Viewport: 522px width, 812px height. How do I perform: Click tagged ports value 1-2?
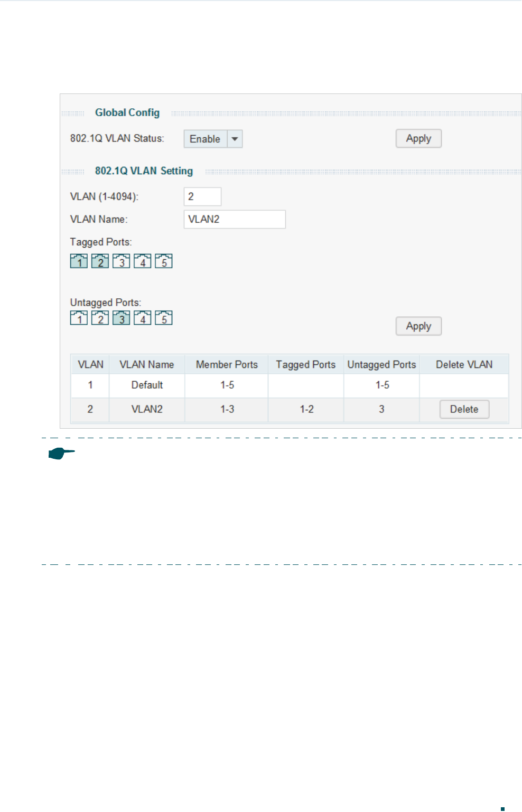tap(306, 409)
